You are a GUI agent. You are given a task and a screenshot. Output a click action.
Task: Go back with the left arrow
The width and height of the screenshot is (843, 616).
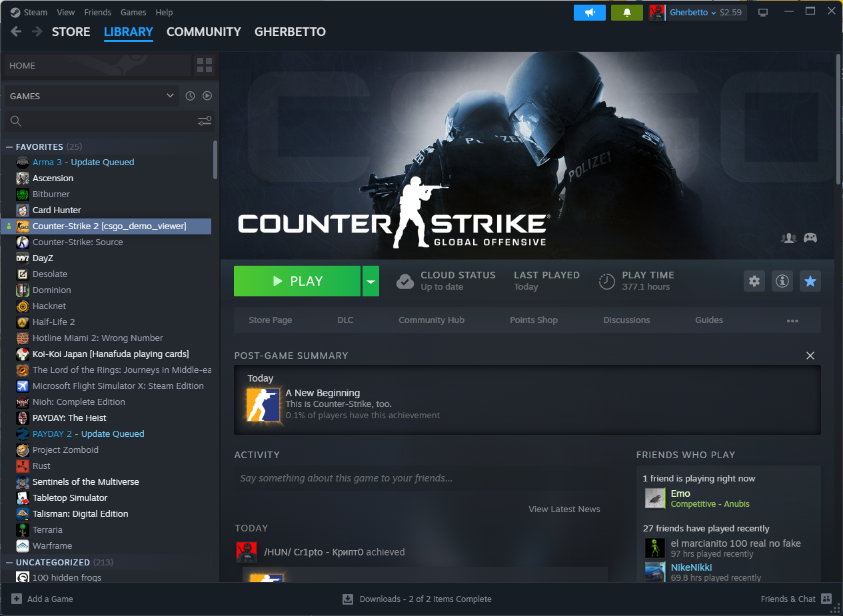(16, 31)
